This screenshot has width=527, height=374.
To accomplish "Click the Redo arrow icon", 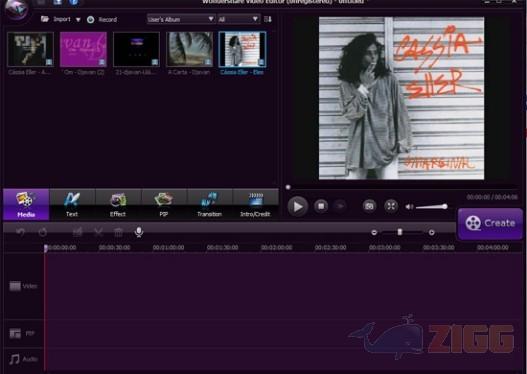I will [x=43, y=232].
